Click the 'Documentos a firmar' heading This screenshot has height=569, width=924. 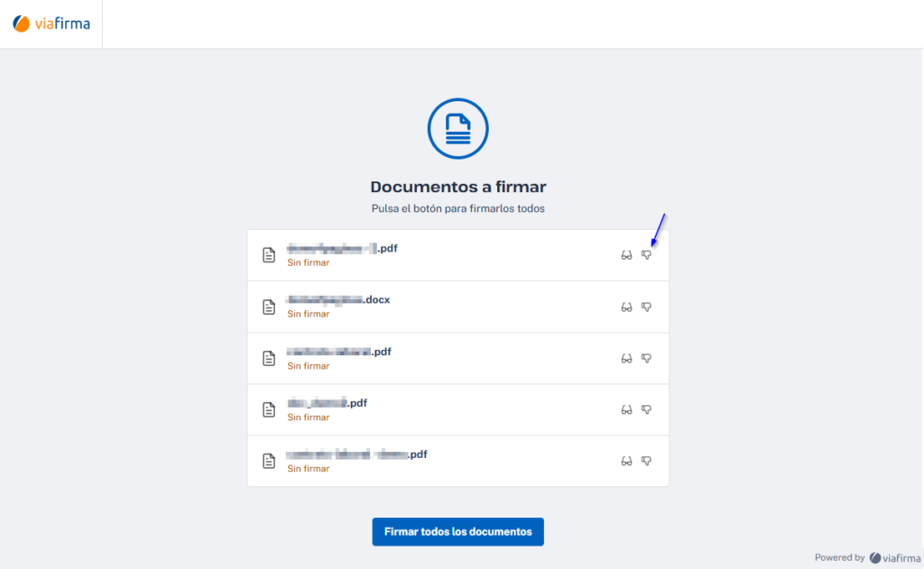pos(457,187)
